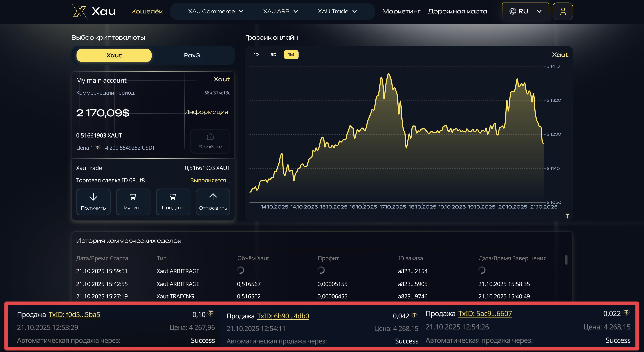The width and height of the screenshot is (644, 352).
Task: Click the Информация link in account card
Action: [x=206, y=112]
